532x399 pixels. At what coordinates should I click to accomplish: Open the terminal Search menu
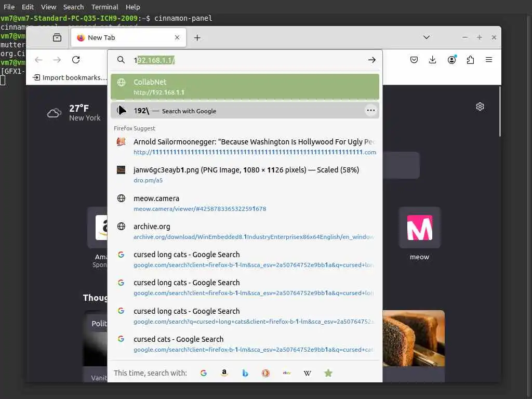[73, 7]
